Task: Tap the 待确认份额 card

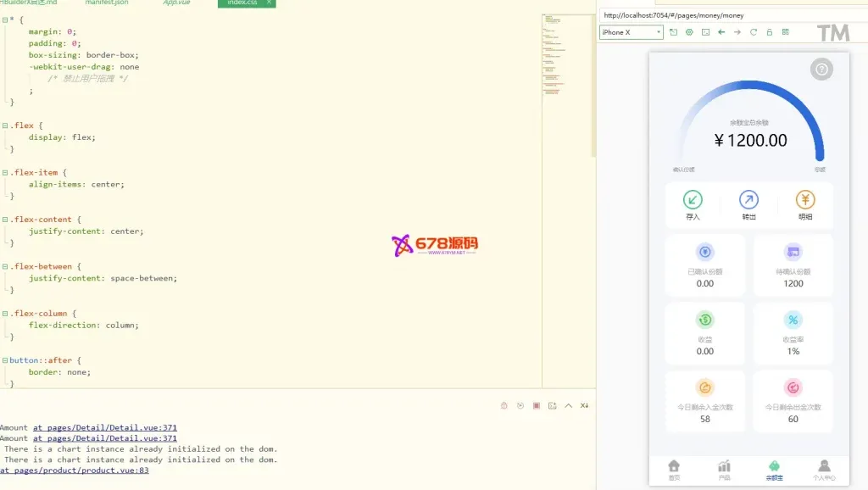Action: coord(793,264)
